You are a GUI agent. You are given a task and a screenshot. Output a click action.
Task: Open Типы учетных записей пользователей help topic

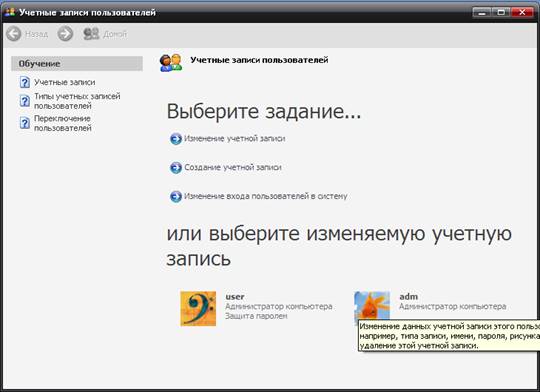tap(77, 101)
